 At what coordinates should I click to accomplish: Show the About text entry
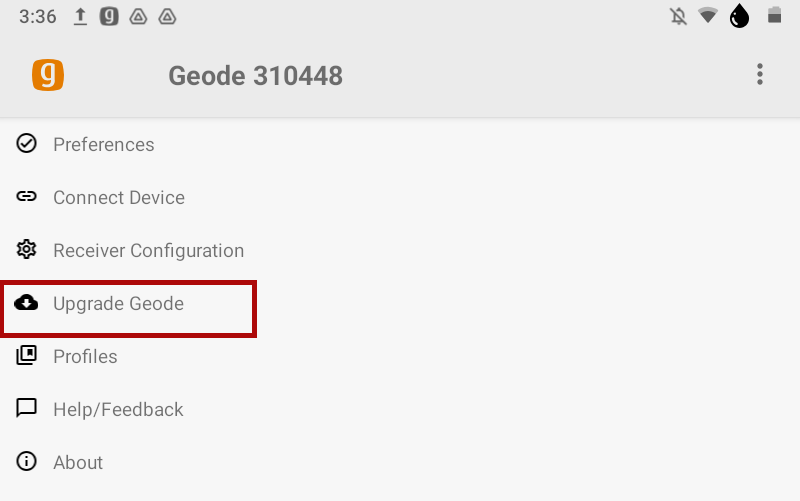tap(78, 463)
